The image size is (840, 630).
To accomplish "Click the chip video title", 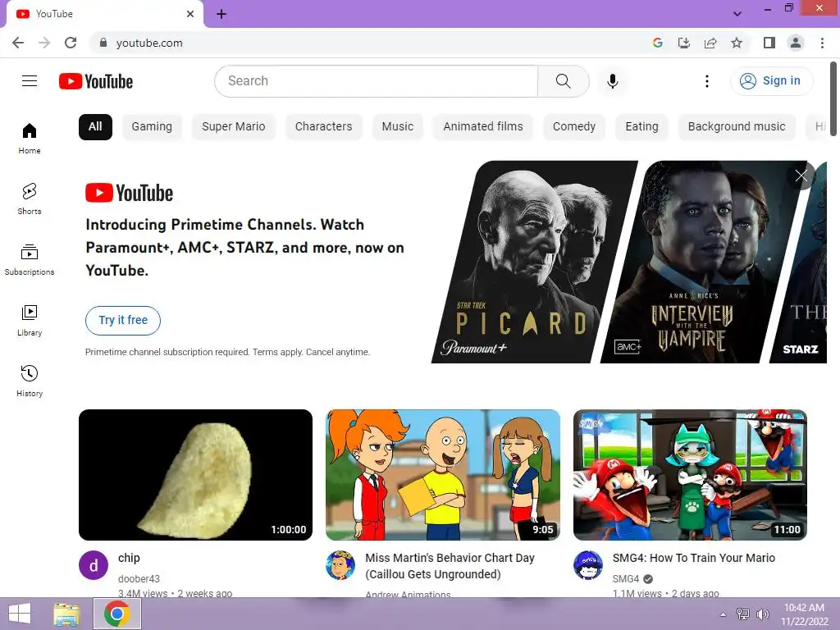I will pos(129,558).
